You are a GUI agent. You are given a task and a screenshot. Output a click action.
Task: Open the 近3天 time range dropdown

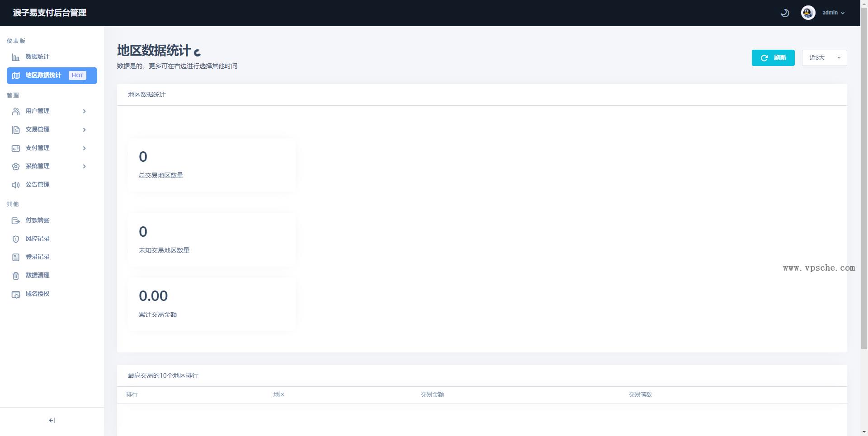coord(824,58)
